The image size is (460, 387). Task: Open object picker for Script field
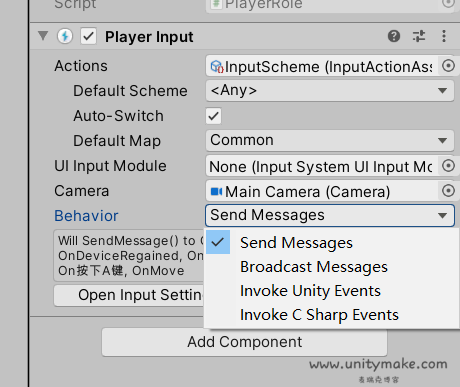(x=448, y=3)
